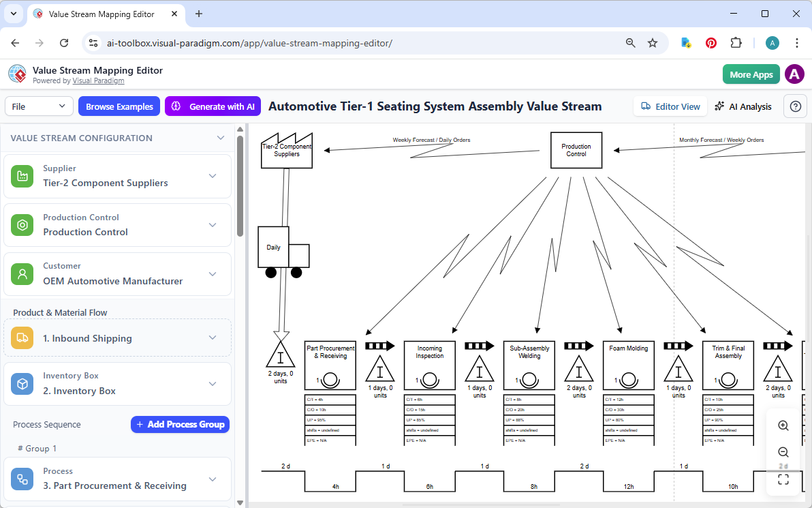Open the Supplier configuration icon
This screenshot has width=812, height=508.
(22, 175)
